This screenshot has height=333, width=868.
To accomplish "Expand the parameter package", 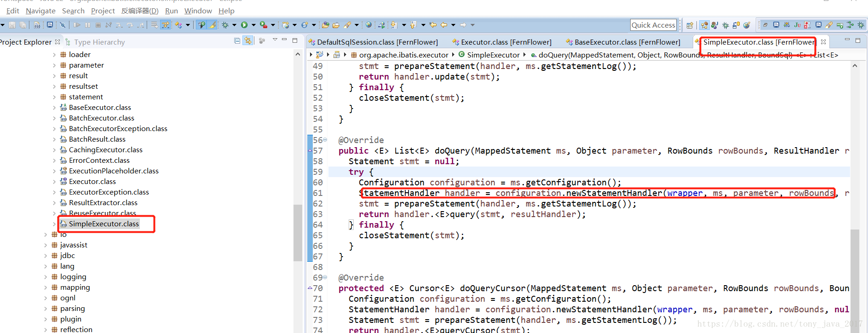I will click(54, 65).
